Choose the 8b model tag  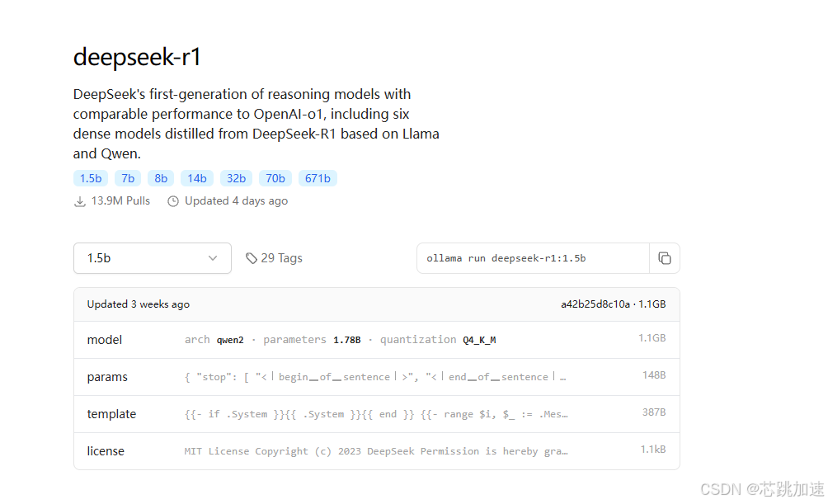coord(161,178)
